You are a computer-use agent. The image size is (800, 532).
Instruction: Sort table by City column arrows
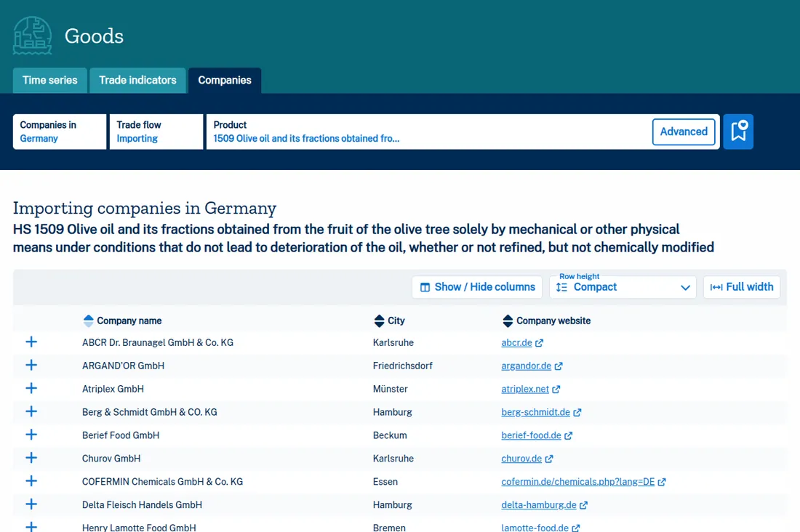(x=379, y=321)
